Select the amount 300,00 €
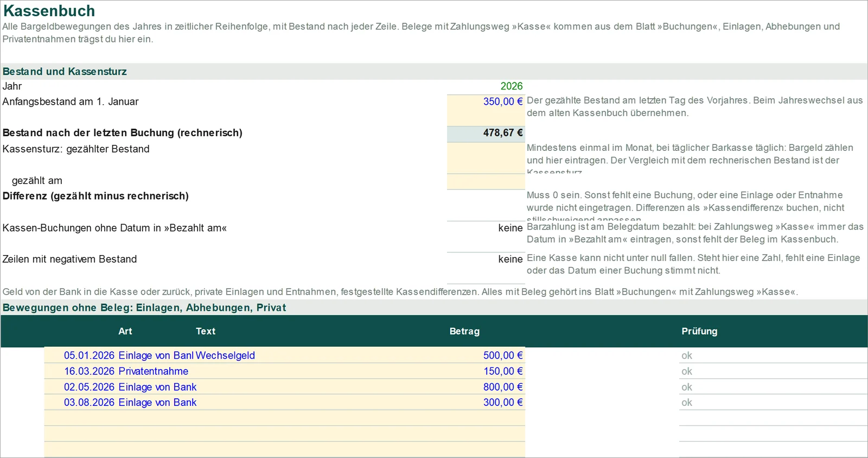Screen dimensions: 868x458 (x=503, y=403)
